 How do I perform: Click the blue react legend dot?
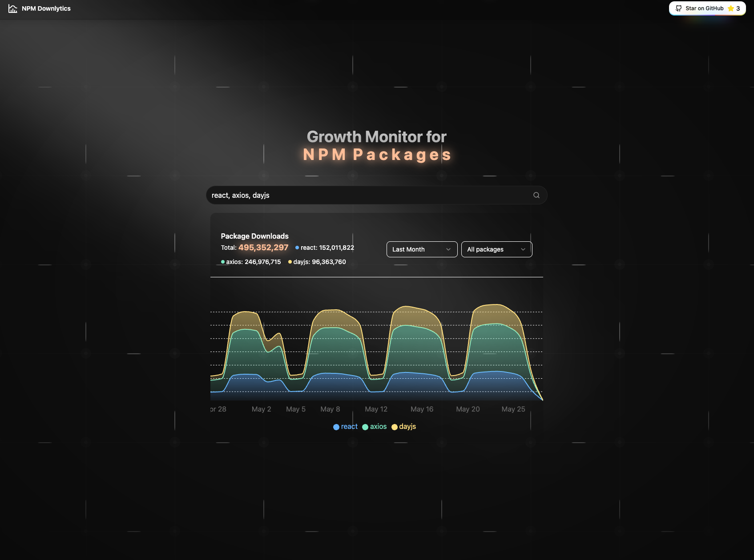point(336,427)
